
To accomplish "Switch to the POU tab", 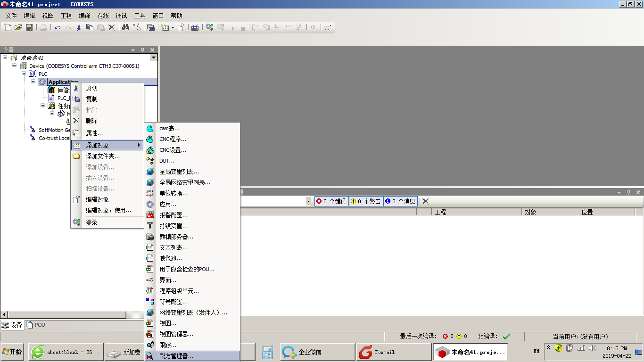I will coord(36,325).
